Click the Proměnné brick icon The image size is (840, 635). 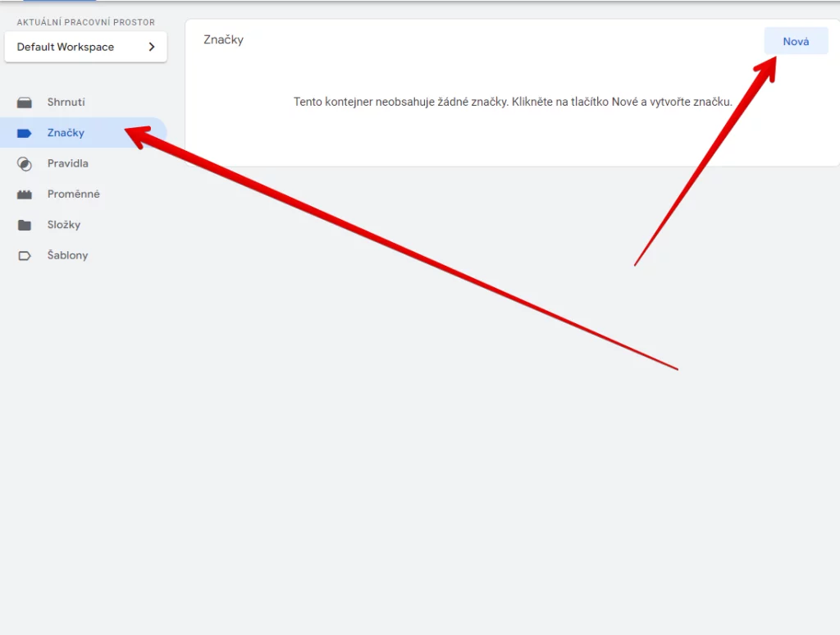(x=24, y=194)
